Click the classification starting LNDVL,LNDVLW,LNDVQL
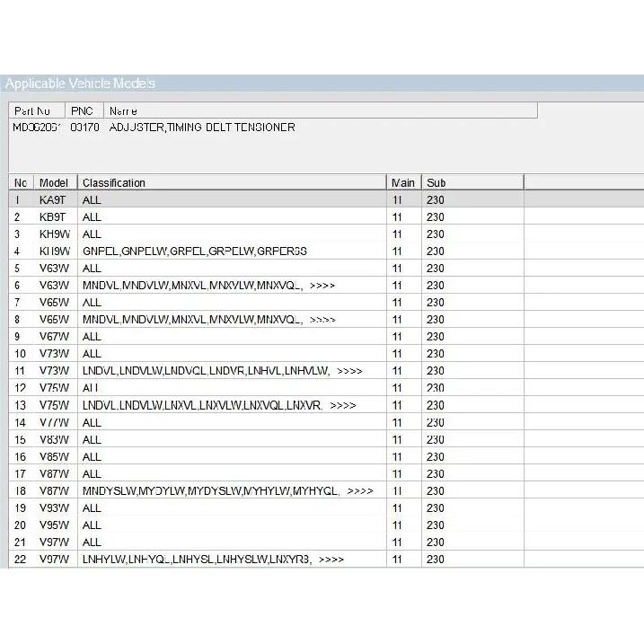644x644 pixels. tap(223, 371)
